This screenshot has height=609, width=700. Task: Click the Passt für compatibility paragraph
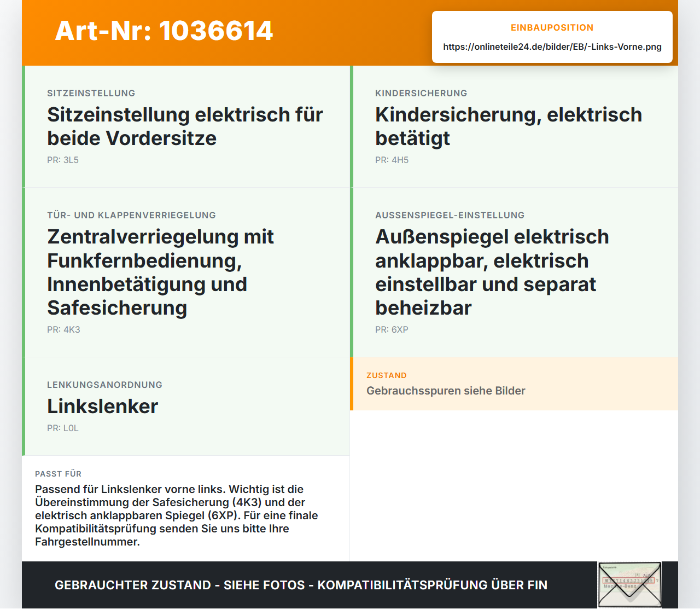point(177,515)
